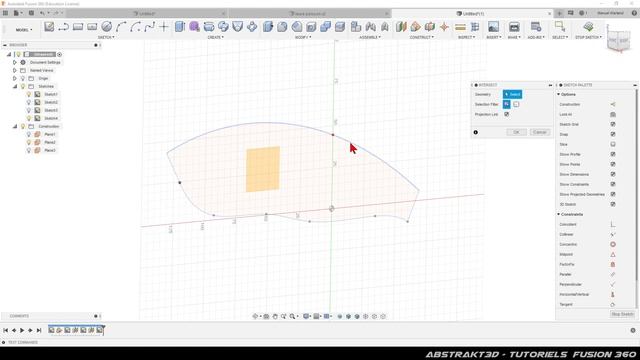Select the Line tool in the Sketch group
The width and height of the screenshot is (640, 360).
(63, 27)
